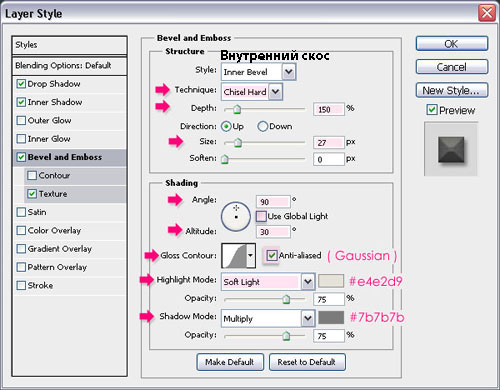The width and height of the screenshot is (500, 390).
Task: Click the Soften slider handle
Action: [225, 159]
